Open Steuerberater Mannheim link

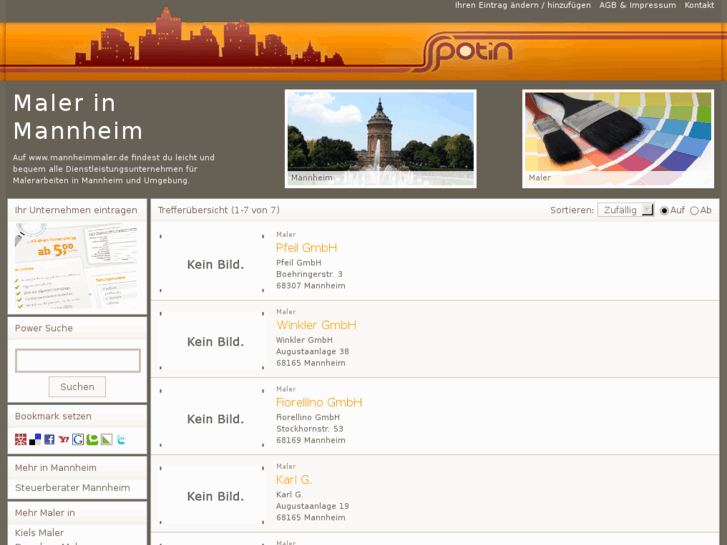[72, 488]
